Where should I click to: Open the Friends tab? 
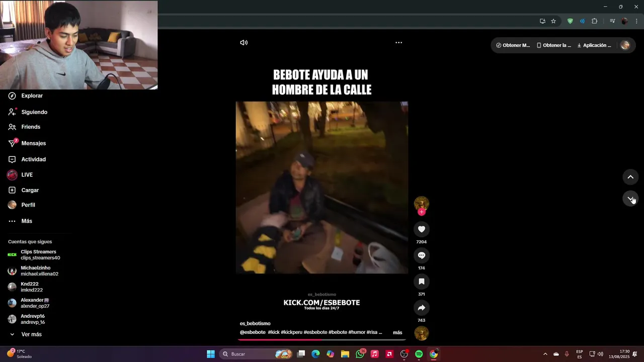24,127
